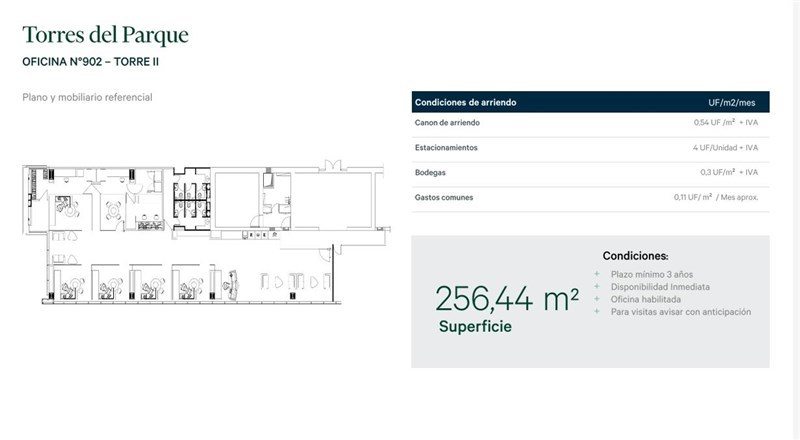Select the 0,11 UF/m² / Mes aprox. value
The width and height of the screenshot is (800, 440).
click(x=716, y=197)
